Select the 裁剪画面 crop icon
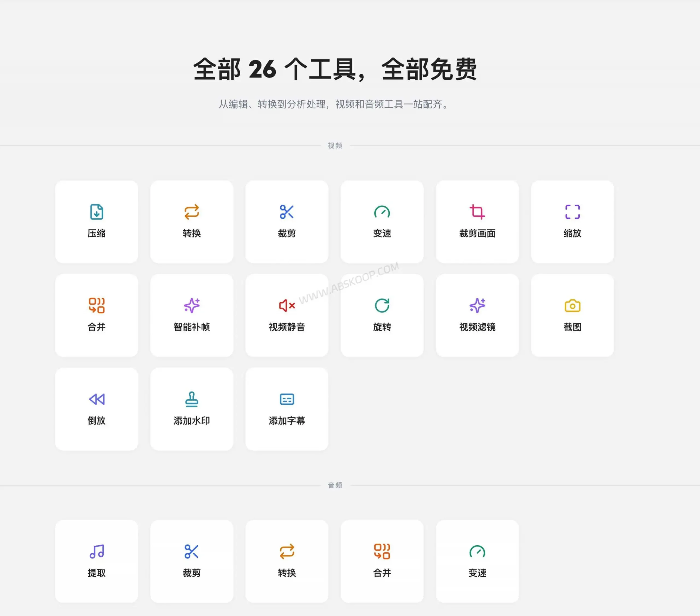Viewport: 700px width, 616px height. coord(477,212)
